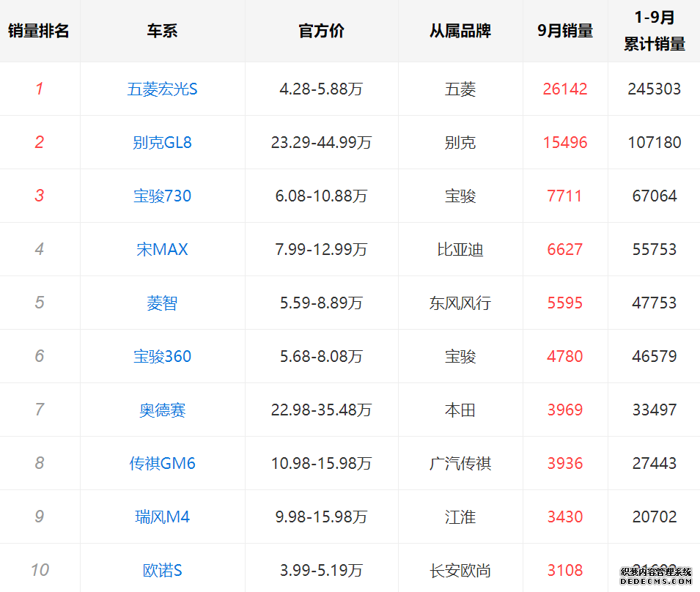This screenshot has width=700, height=592.
Task: Select the price 5.59-8.89万
Action: click(322, 303)
